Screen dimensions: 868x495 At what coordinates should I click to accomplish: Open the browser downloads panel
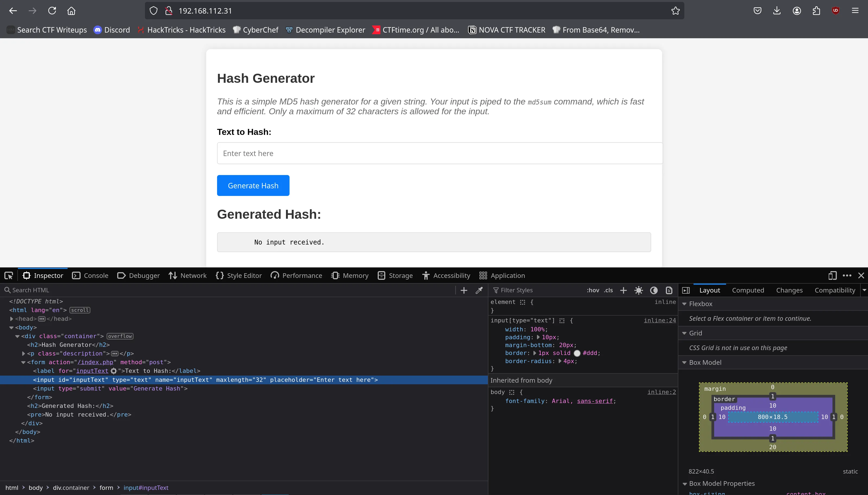[777, 11]
